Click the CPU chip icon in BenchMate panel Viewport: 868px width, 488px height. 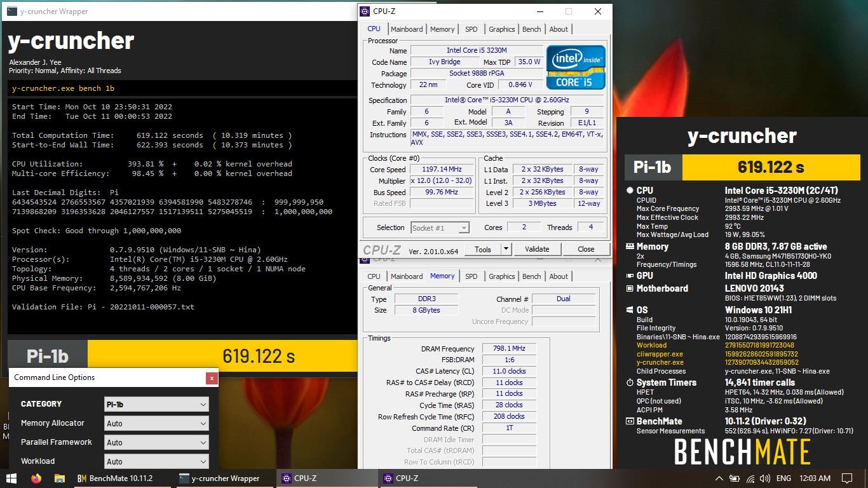pos(630,191)
